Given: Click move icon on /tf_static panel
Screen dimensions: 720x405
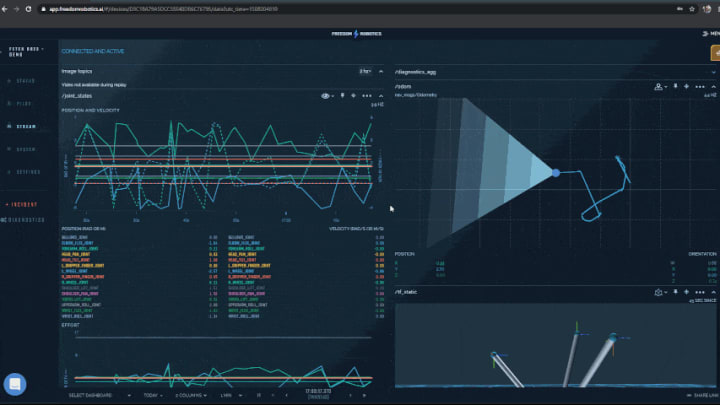Looking at the screenshot, I should pos(686,292).
